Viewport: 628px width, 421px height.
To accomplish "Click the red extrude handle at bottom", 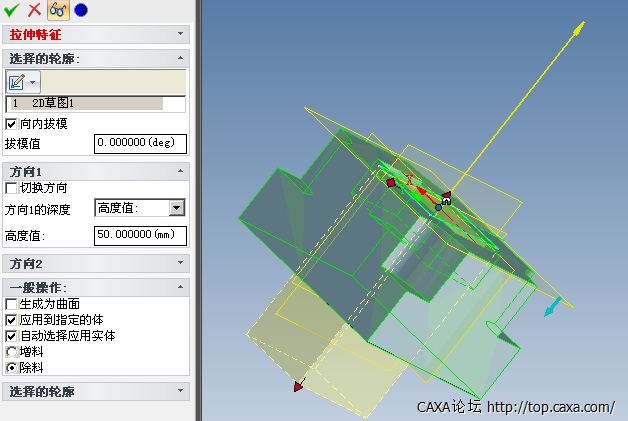I will (x=298, y=386).
